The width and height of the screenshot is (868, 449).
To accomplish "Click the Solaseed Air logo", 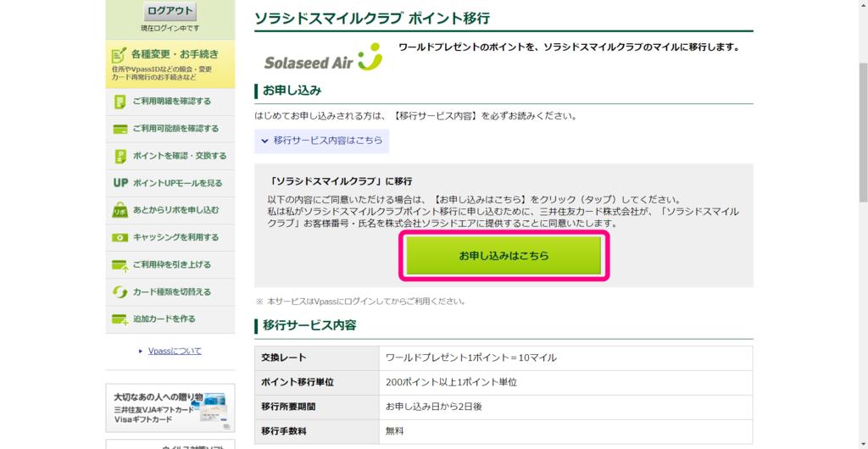I will point(323,58).
